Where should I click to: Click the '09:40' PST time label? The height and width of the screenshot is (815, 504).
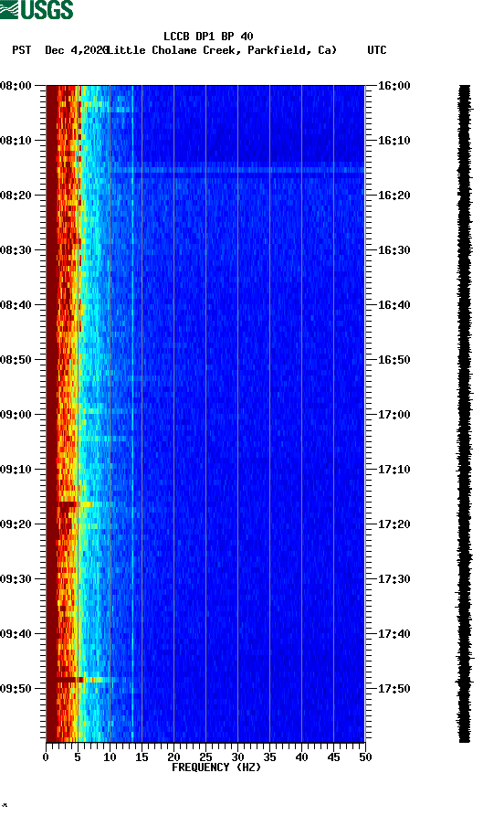(x=16, y=633)
